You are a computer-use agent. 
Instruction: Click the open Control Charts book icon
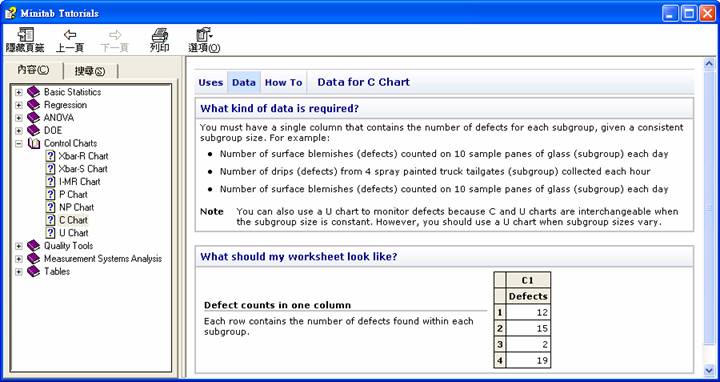point(34,143)
